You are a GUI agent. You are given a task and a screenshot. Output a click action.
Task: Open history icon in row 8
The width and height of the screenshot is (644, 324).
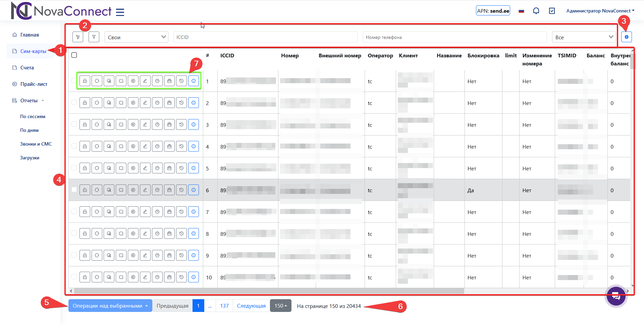pyautogui.click(x=181, y=233)
